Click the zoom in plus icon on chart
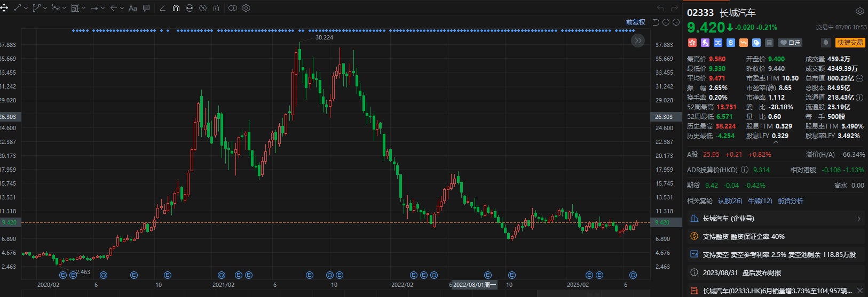This screenshot has width=868, height=297. [676, 22]
